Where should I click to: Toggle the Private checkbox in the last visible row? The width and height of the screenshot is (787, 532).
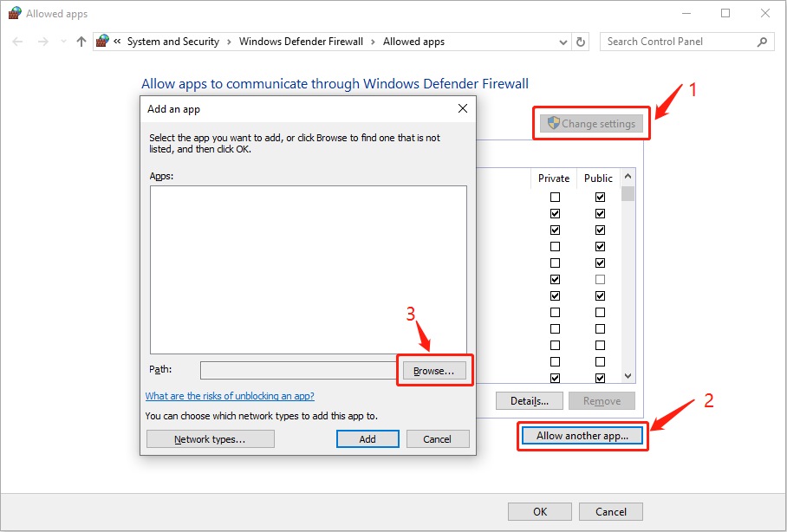click(x=555, y=378)
